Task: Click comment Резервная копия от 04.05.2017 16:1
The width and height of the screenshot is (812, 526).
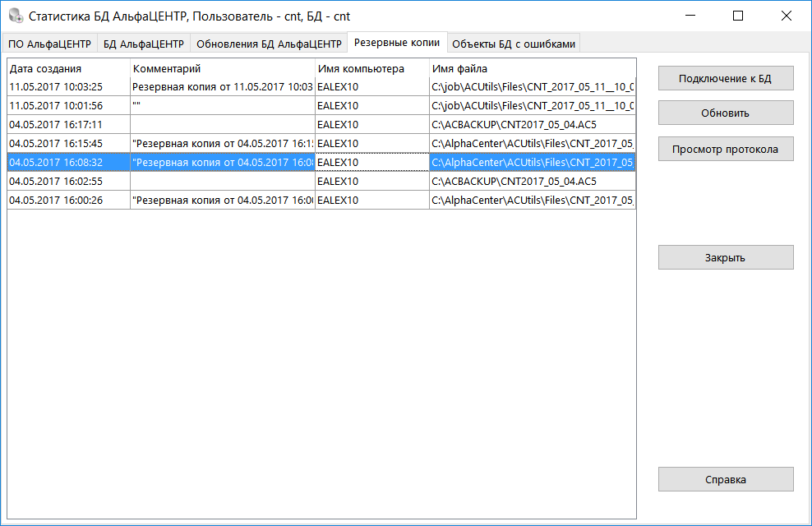Action: pyautogui.click(x=223, y=143)
